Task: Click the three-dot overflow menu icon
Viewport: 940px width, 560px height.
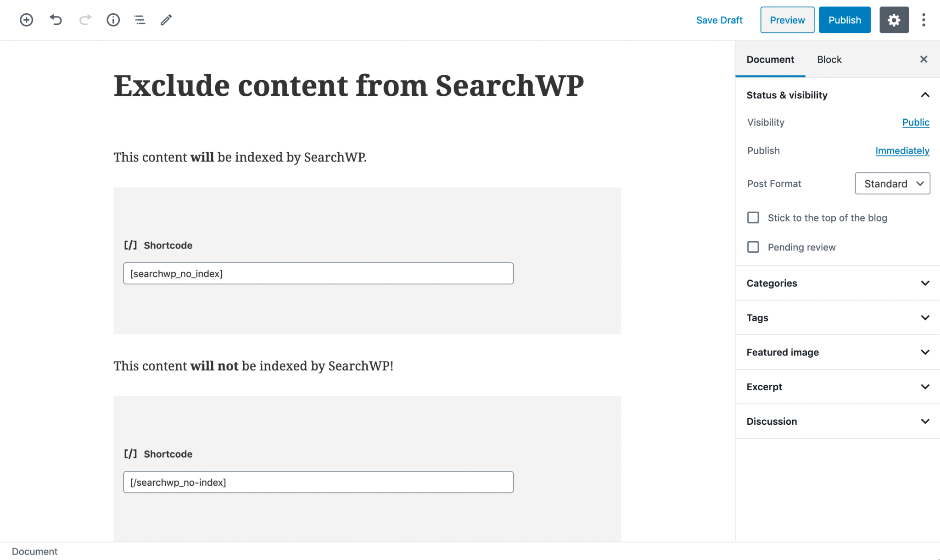Action: point(924,20)
